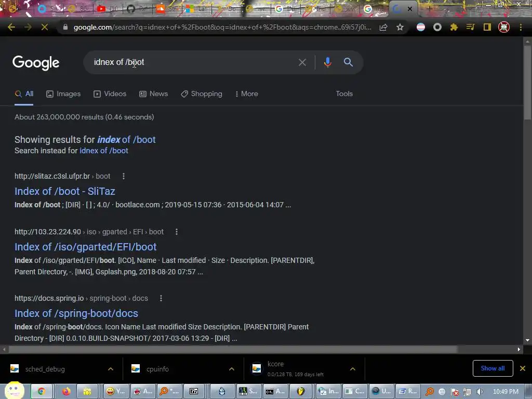Viewport: 532px width, 399px height.
Task: Open Chrome from the taskbar
Action: tap(42, 392)
